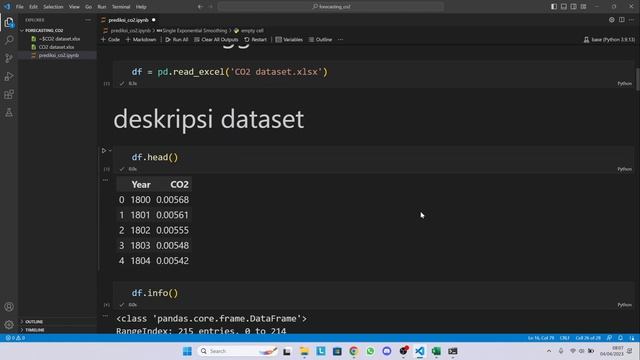Open the ~$CO2 dataset.xlsx file
The image size is (640, 360).
click(x=59, y=39)
